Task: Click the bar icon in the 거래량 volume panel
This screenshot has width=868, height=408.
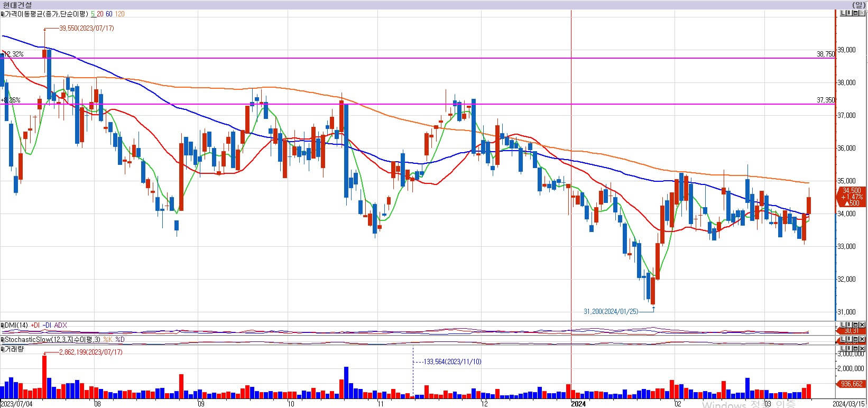Action: pyautogui.click(x=849, y=348)
